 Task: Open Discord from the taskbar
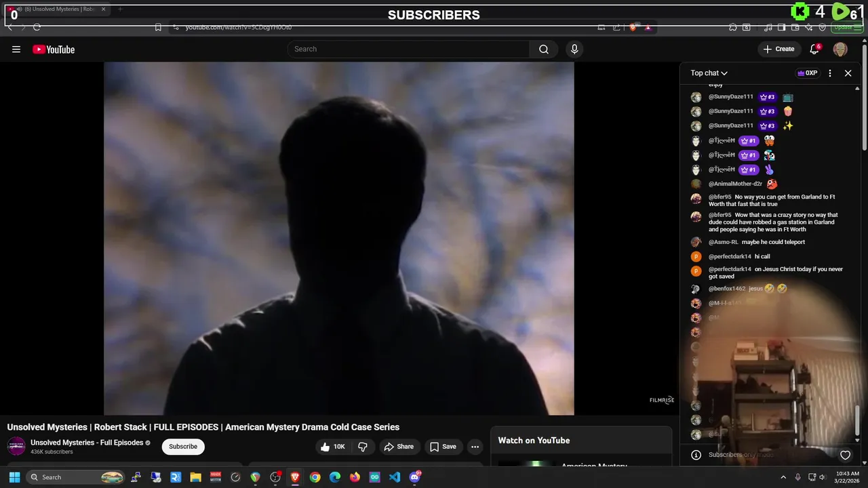(x=414, y=477)
